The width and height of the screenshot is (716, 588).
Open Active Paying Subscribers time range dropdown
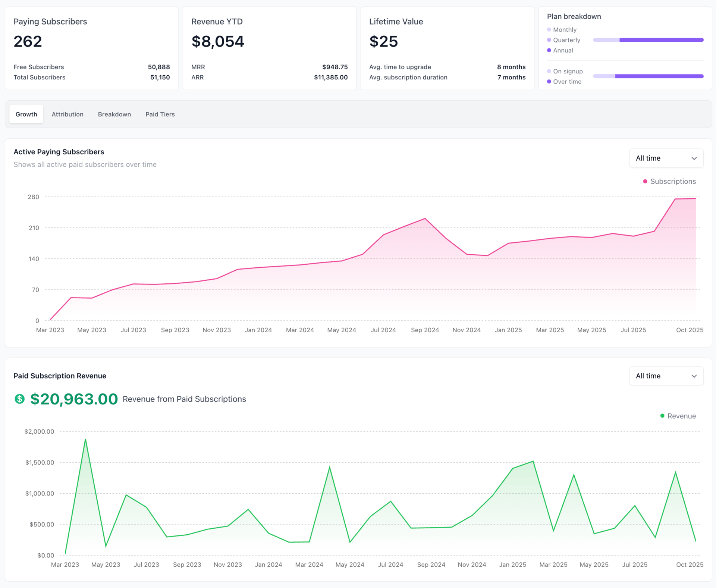tap(666, 158)
